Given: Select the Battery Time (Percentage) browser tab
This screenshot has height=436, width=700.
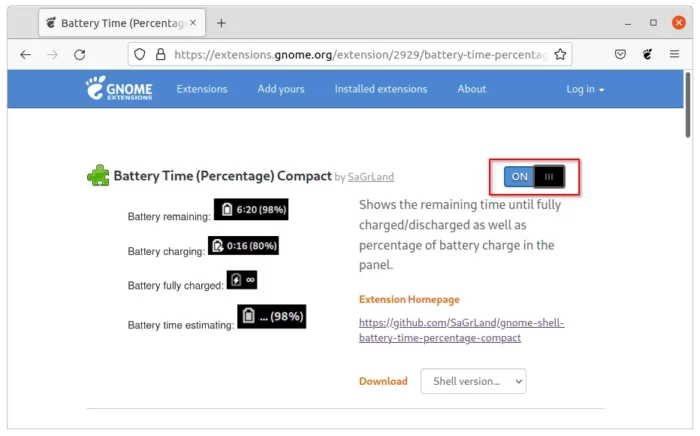Looking at the screenshot, I should tap(122, 23).
